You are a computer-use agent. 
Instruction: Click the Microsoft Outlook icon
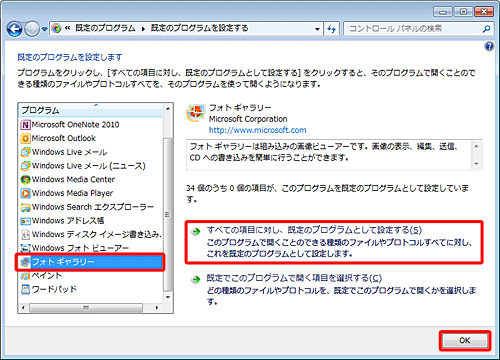(x=25, y=138)
